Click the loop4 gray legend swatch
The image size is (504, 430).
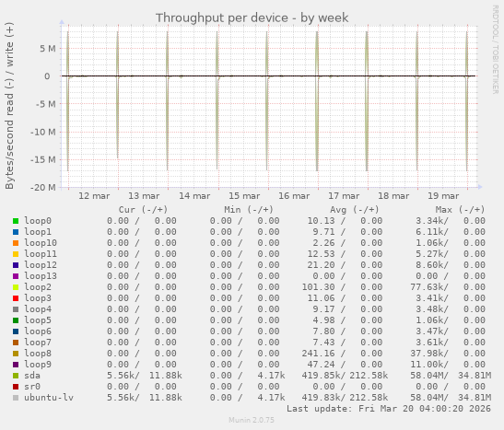point(16,309)
